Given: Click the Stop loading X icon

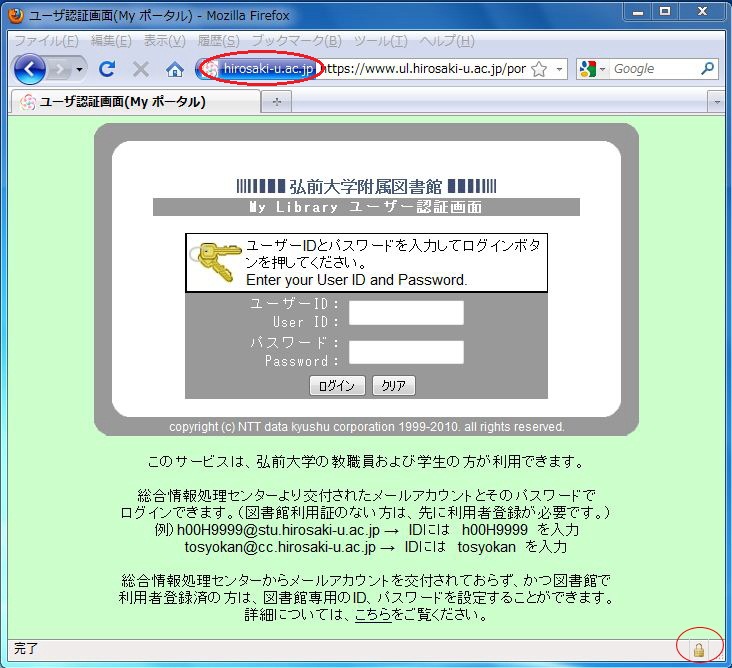Looking at the screenshot, I should (141, 69).
